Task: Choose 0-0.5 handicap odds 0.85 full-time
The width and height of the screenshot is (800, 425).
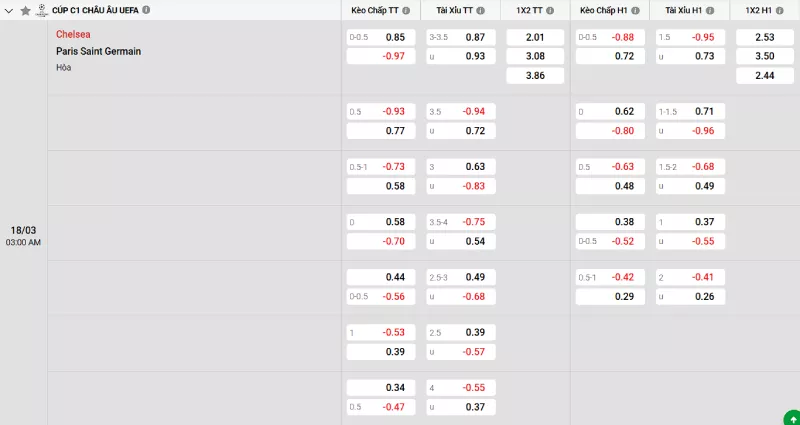Action: (380, 37)
